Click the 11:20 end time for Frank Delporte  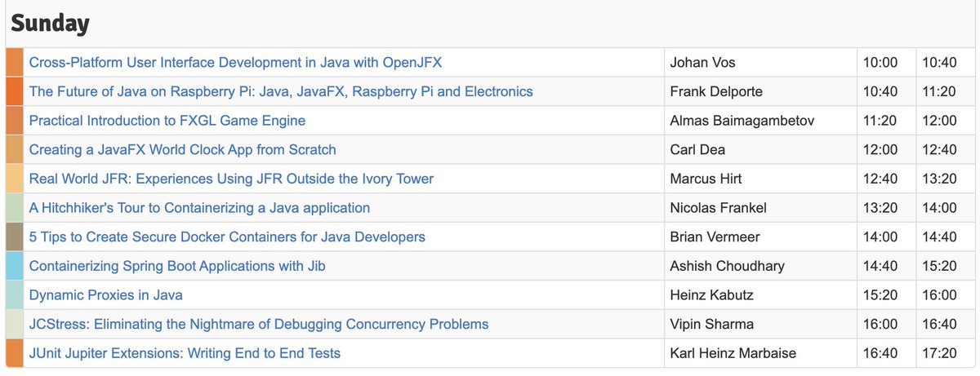coord(939,91)
